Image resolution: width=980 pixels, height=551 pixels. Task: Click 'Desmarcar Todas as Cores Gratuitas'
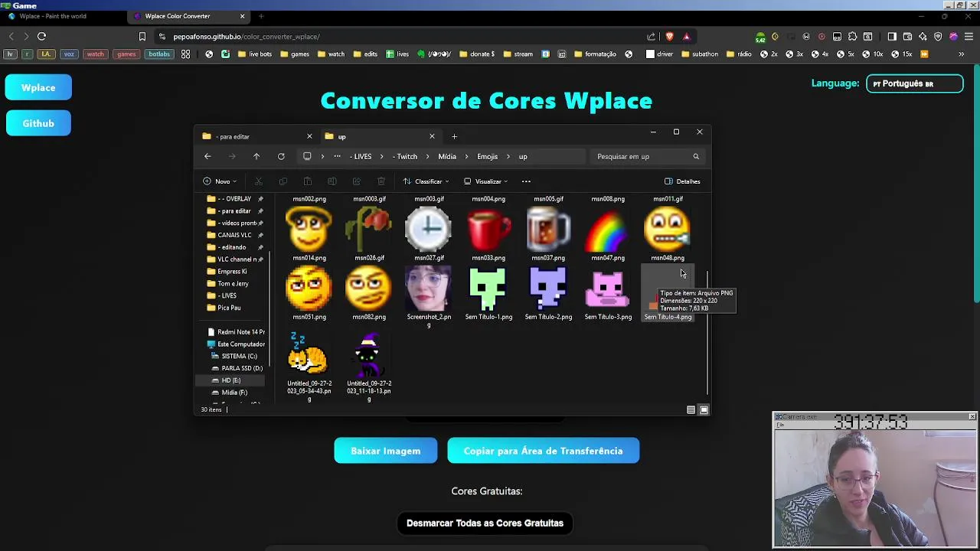pos(485,523)
